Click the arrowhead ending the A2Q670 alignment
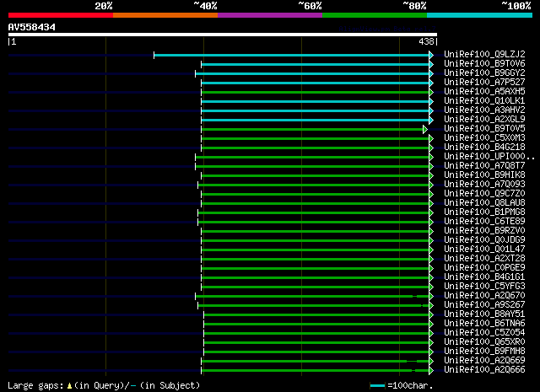This screenshot has height=392, width=540. click(x=431, y=297)
